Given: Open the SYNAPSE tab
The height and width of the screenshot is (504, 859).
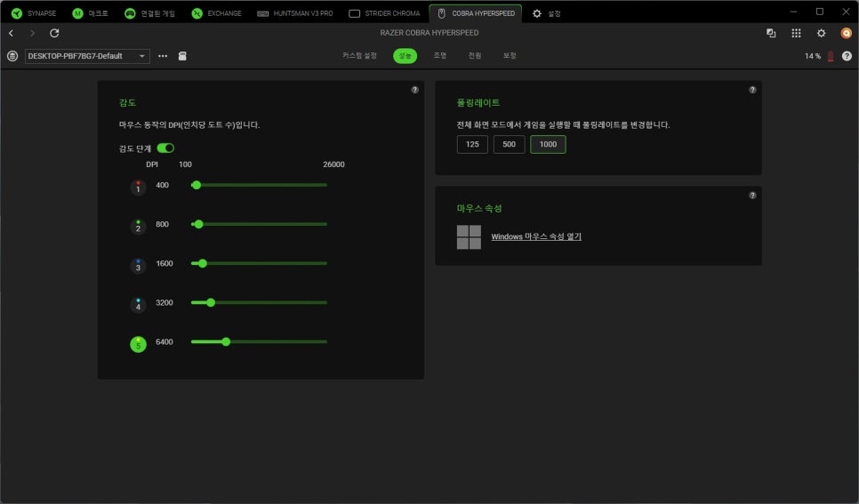Looking at the screenshot, I should coord(34,13).
